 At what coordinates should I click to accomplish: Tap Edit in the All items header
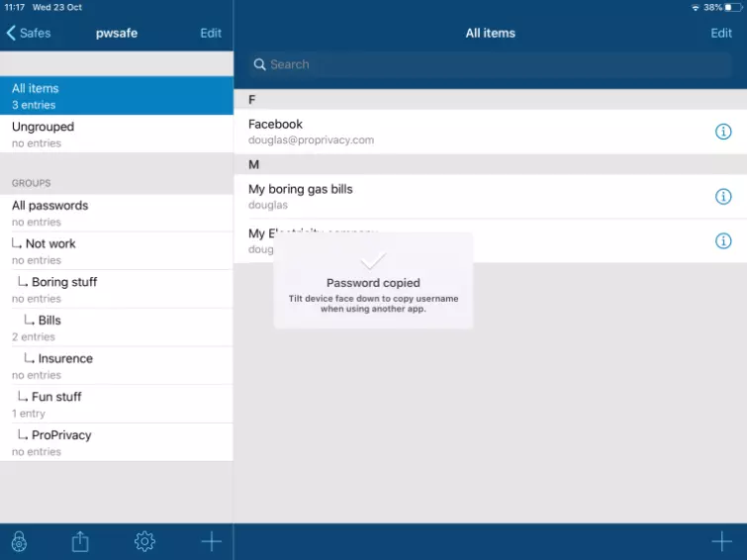(721, 33)
